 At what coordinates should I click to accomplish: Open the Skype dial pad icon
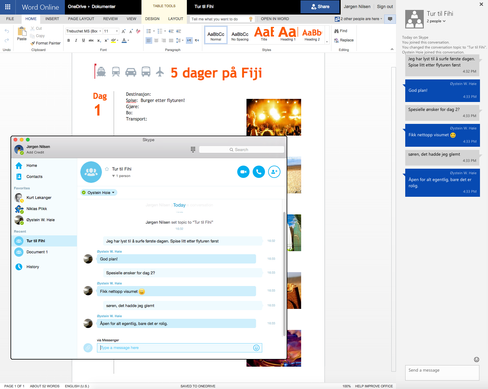pyautogui.click(x=193, y=150)
